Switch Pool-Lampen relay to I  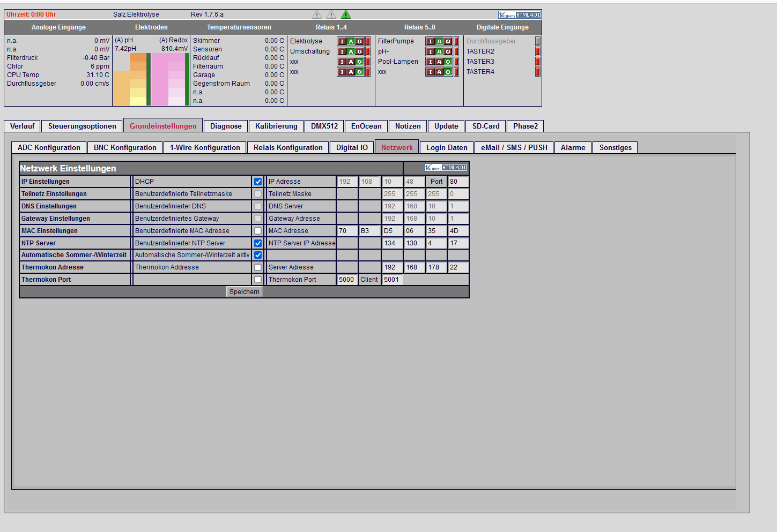pyautogui.click(x=431, y=62)
